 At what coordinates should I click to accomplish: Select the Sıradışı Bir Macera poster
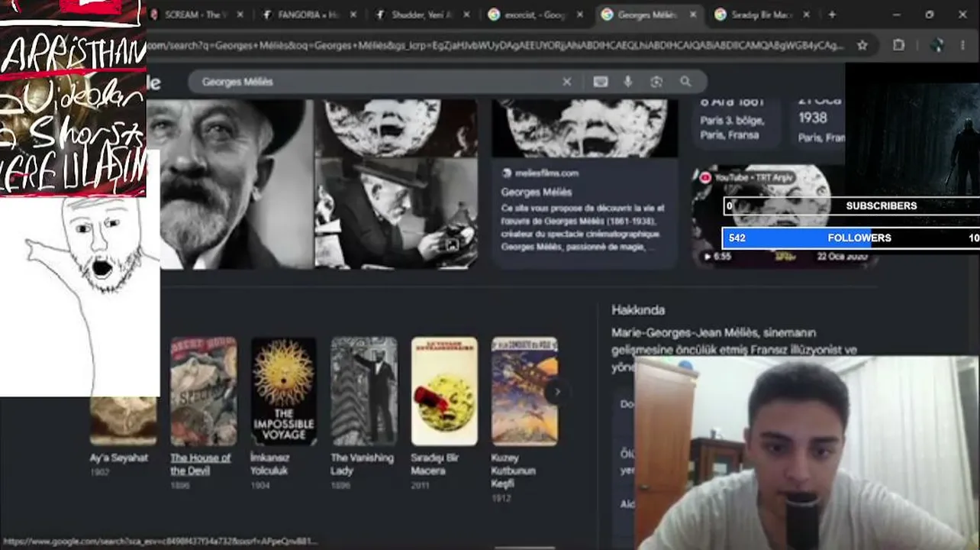(444, 391)
